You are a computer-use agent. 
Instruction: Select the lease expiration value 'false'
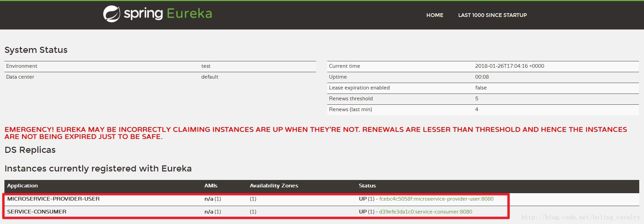[x=481, y=88]
